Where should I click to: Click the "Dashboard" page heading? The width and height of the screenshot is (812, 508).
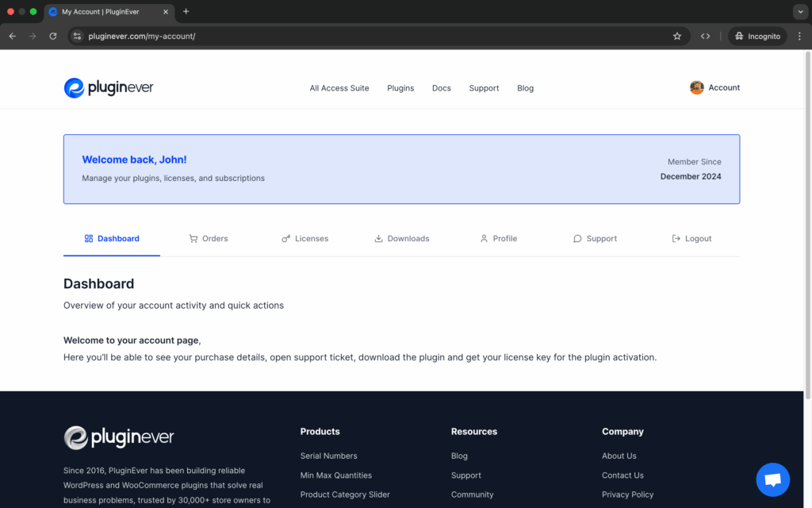(x=98, y=283)
